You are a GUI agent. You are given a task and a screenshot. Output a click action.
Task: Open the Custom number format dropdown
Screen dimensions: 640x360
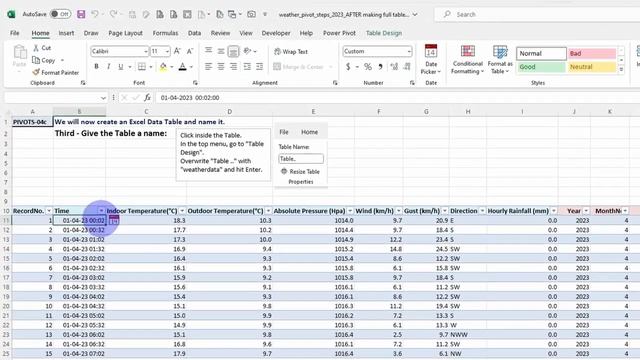[x=409, y=51]
